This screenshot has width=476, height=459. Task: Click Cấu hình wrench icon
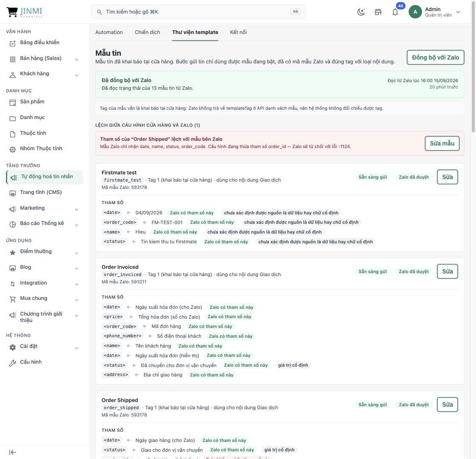pos(12,363)
